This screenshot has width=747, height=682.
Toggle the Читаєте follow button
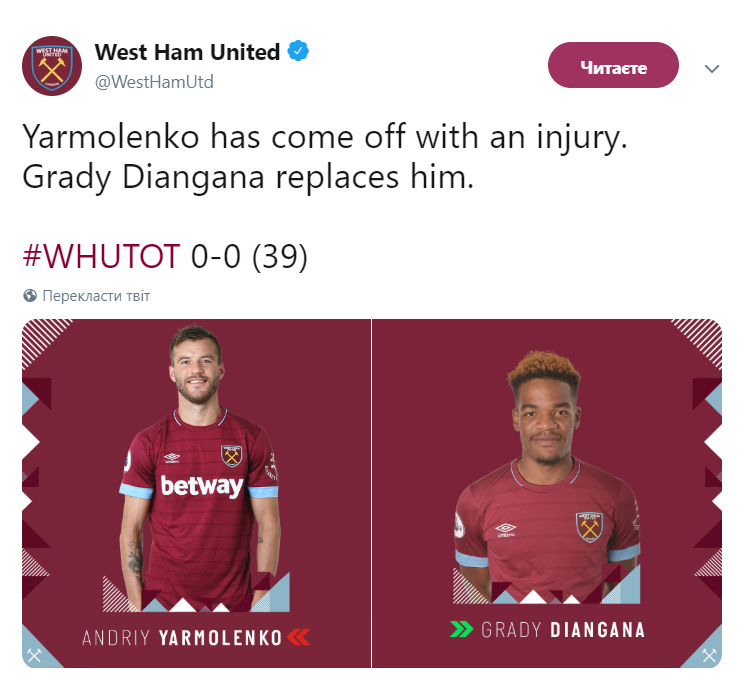coord(613,65)
